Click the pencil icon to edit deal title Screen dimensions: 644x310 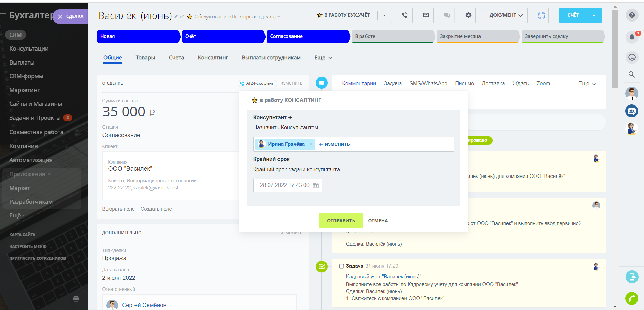[176, 17]
